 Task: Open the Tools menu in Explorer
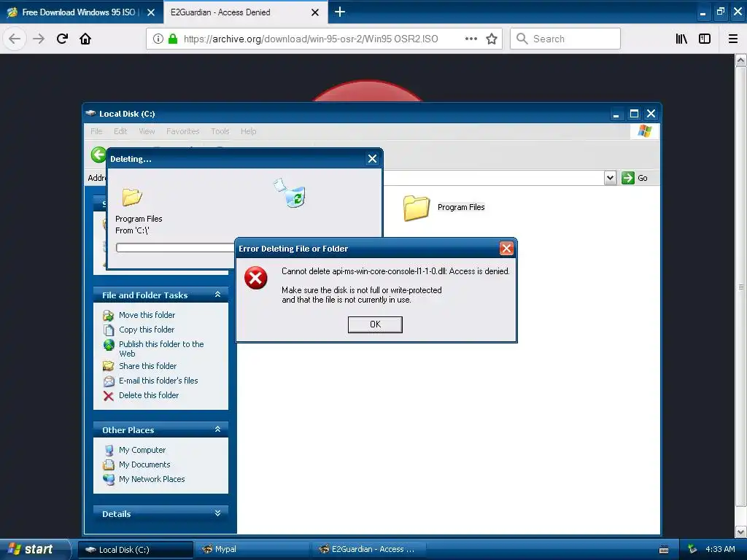pyautogui.click(x=220, y=131)
